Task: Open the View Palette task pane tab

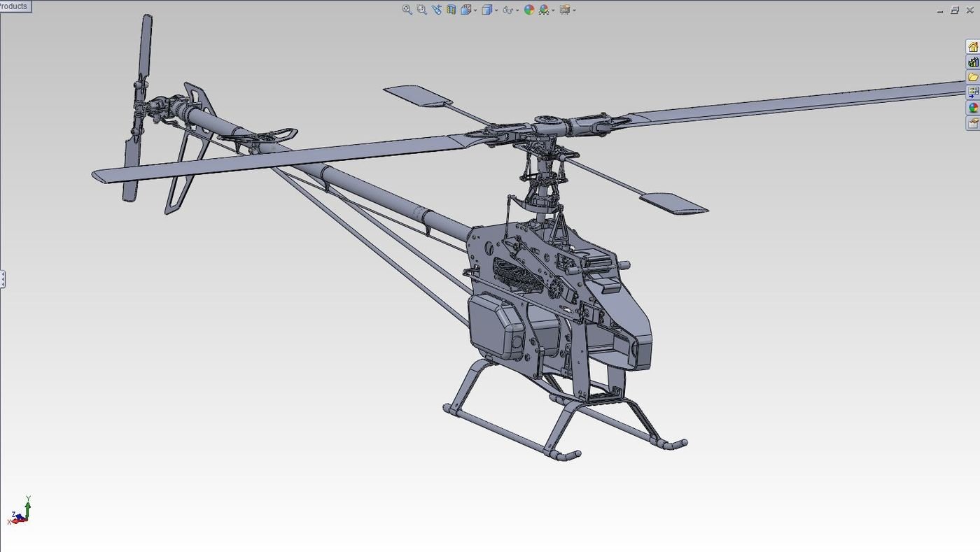Action: 972,92
